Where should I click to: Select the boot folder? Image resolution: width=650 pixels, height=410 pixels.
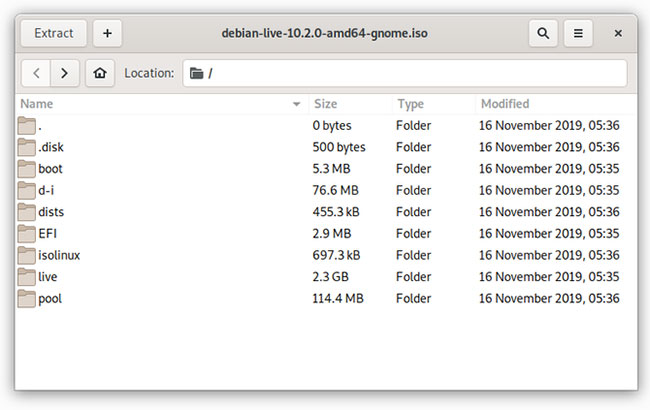pos(50,169)
